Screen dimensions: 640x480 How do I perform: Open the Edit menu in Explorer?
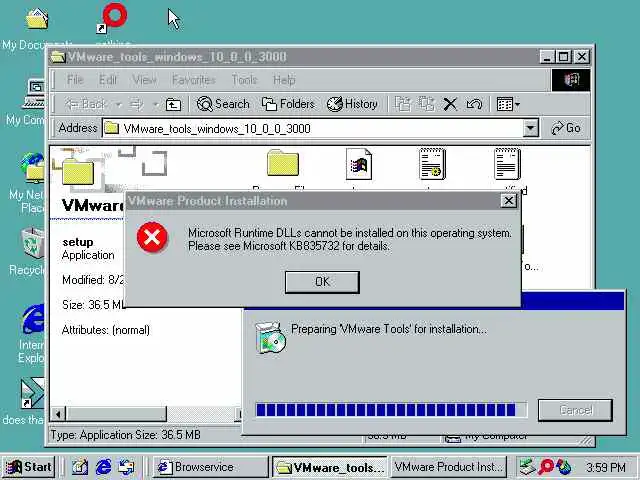point(108,80)
